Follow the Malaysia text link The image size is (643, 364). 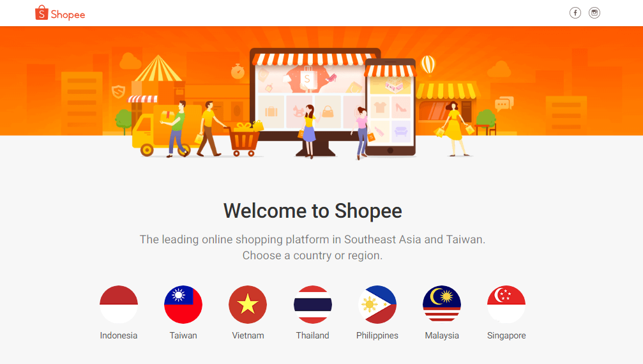pyautogui.click(x=442, y=335)
